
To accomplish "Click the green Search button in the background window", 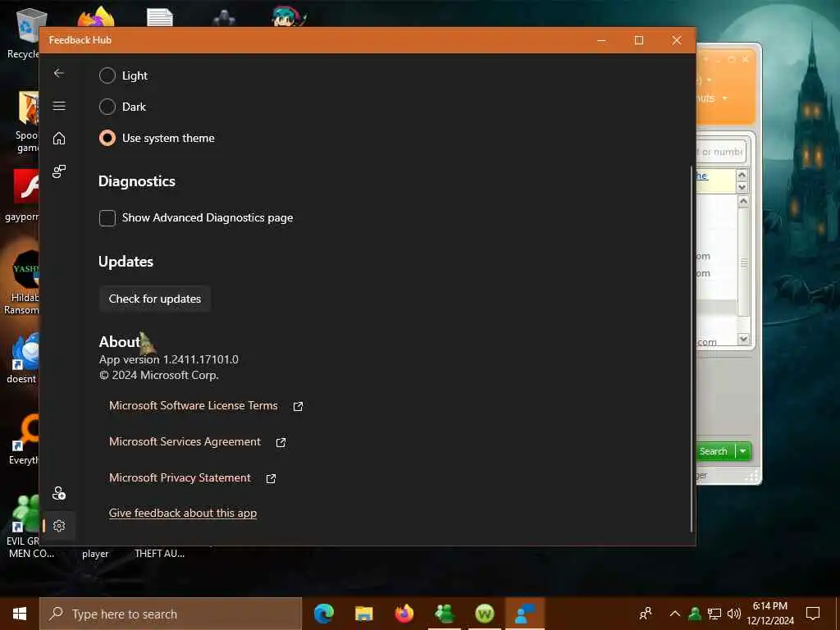I will click(714, 451).
